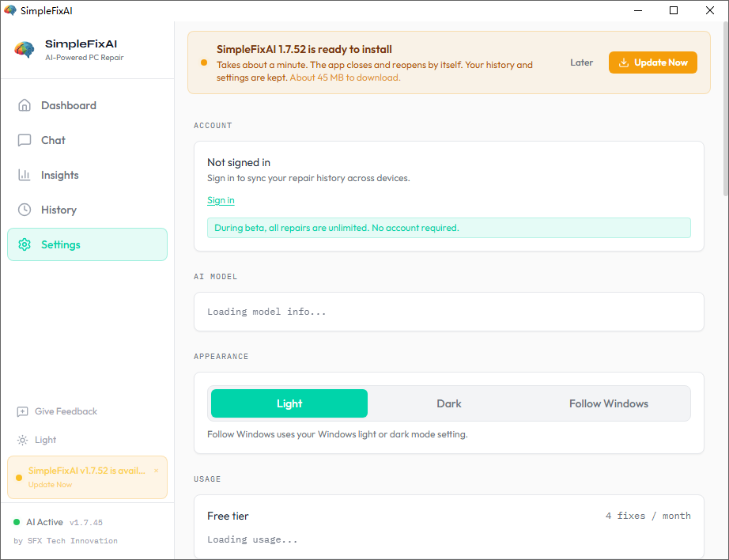Click the green AI Active status dot
This screenshot has height=560, width=729.
pos(17,522)
